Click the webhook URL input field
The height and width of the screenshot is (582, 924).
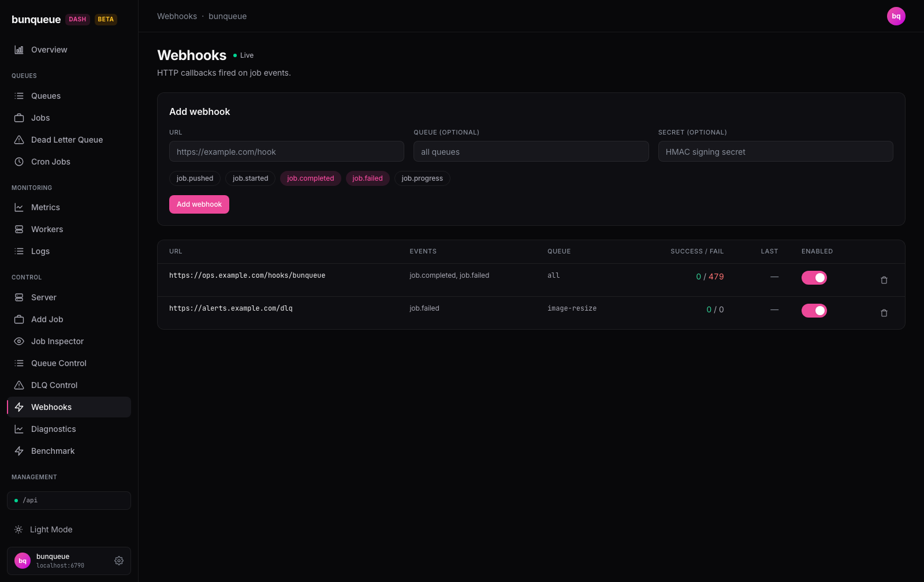click(286, 152)
